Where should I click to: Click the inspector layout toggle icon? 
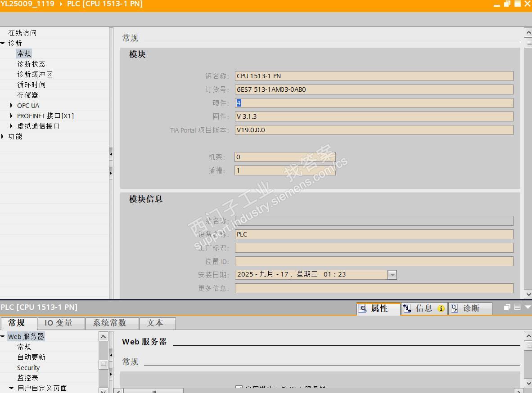(x=518, y=307)
